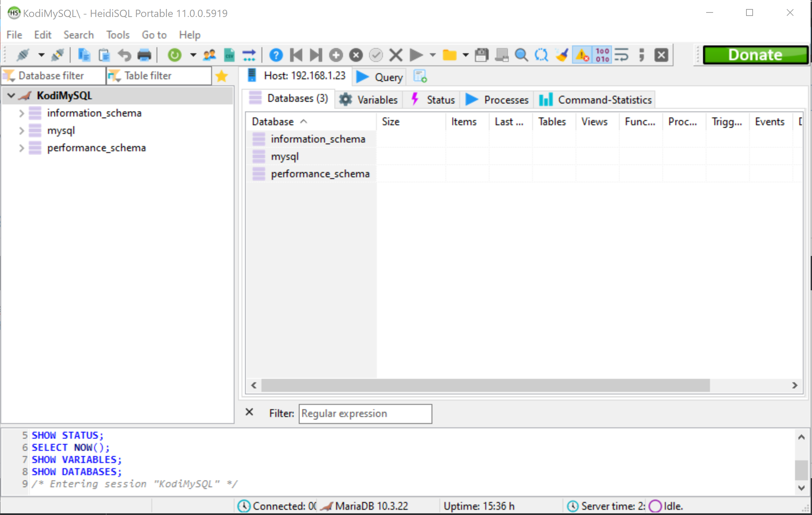Click the print icon in toolbar
Image resolution: width=812 pixels, height=515 pixels.
(144, 55)
